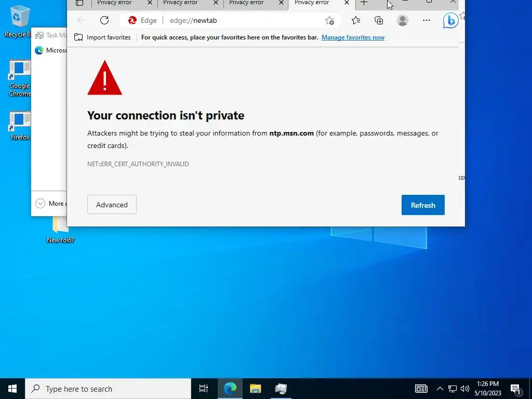Image resolution: width=532 pixels, height=399 pixels.
Task: Click Import favorites in favorites bar
Action: click(x=102, y=37)
